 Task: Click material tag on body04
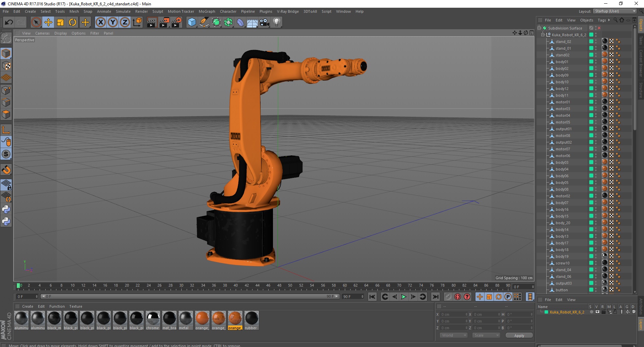(x=605, y=169)
